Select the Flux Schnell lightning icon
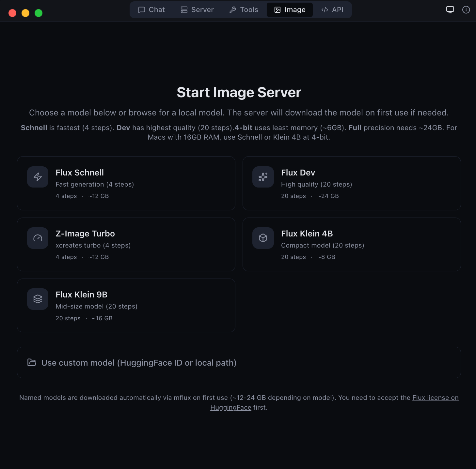This screenshot has width=476, height=469. 38,177
